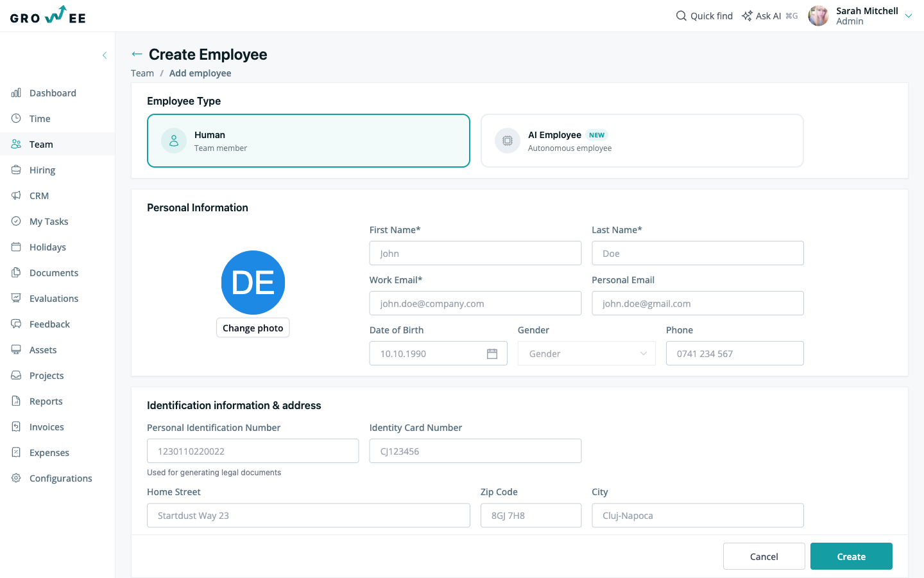This screenshot has width=924, height=578.
Task: Click the My Tasks checkmark icon
Action: [x=16, y=222]
